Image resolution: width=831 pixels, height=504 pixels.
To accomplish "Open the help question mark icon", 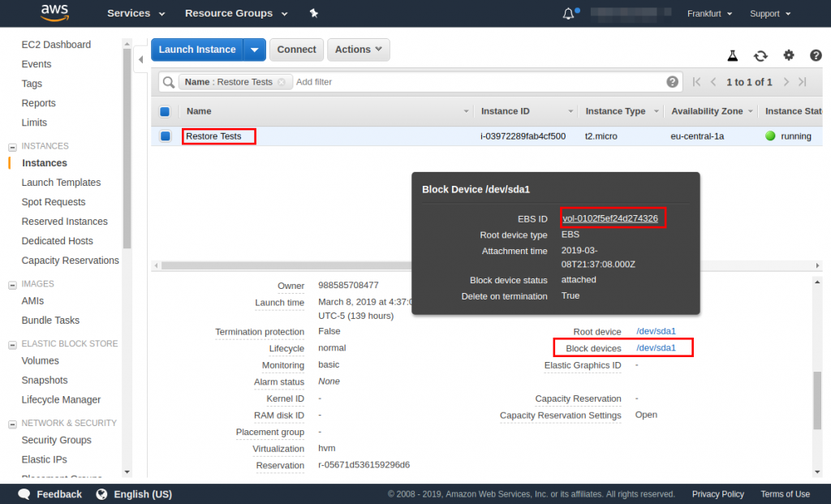I will click(816, 55).
